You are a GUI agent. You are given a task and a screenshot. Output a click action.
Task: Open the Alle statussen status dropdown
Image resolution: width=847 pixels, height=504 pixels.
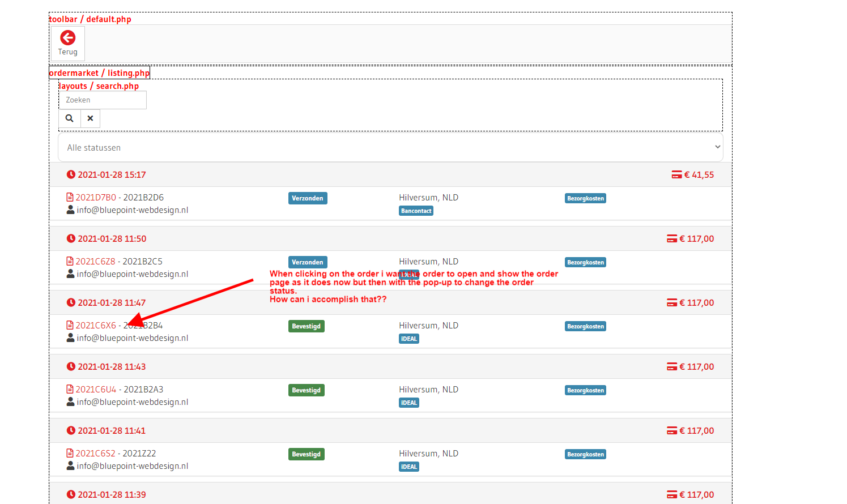(x=390, y=147)
